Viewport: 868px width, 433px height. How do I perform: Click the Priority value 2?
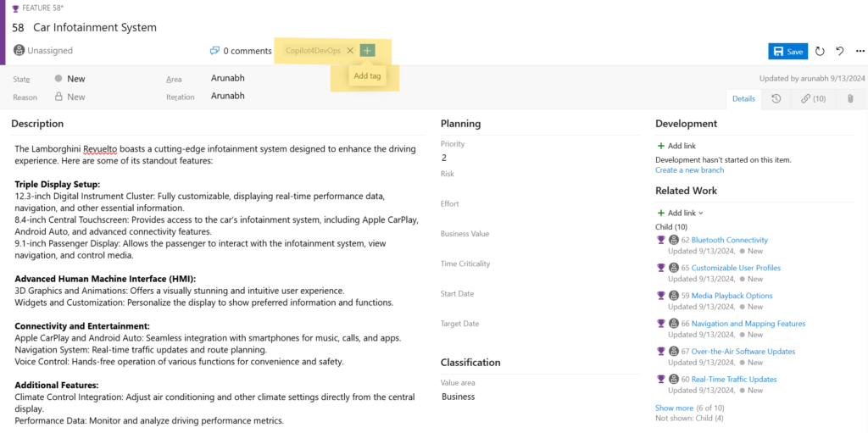[x=444, y=158]
